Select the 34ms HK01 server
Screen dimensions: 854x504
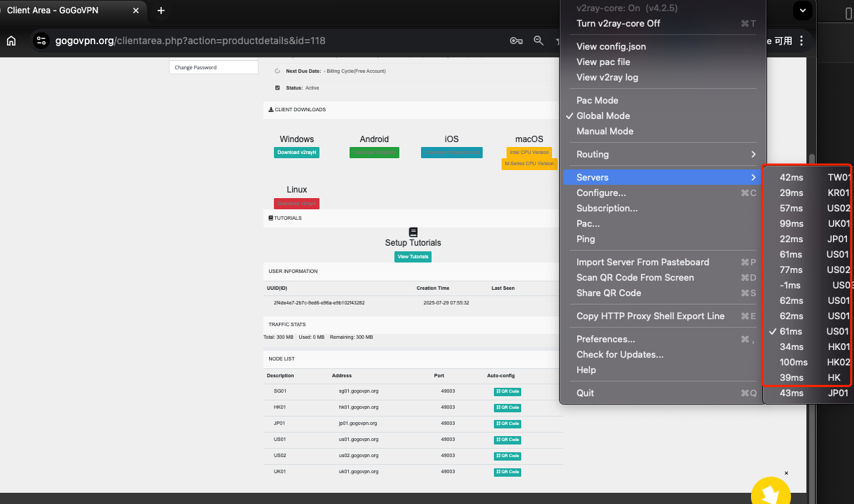point(808,346)
